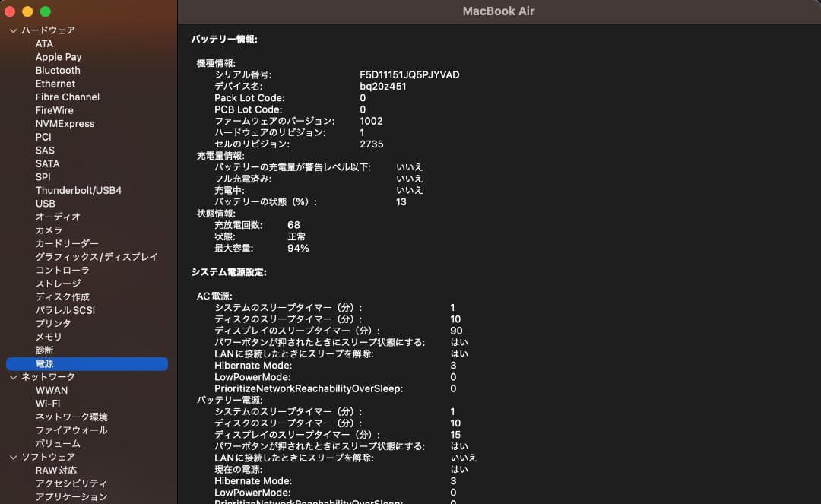This screenshot has width=821, height=504.
Task: Collapse the ソフトウェア section
Action: coord(14,457)
